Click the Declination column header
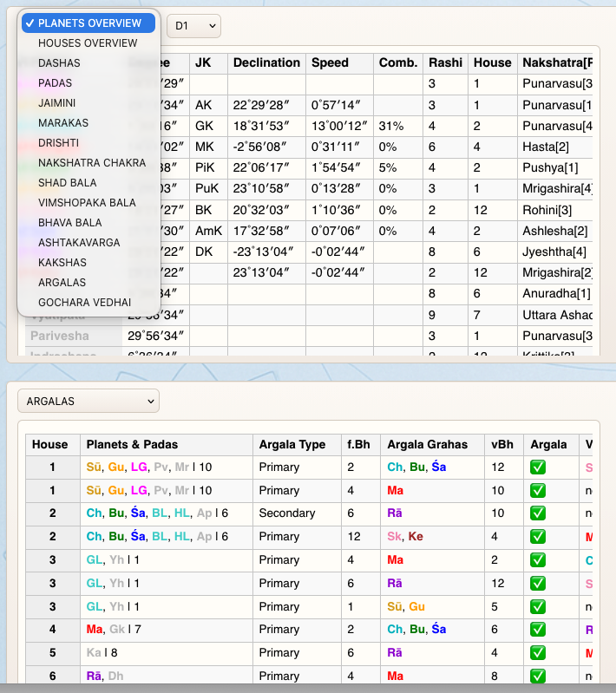 (266, 62)
